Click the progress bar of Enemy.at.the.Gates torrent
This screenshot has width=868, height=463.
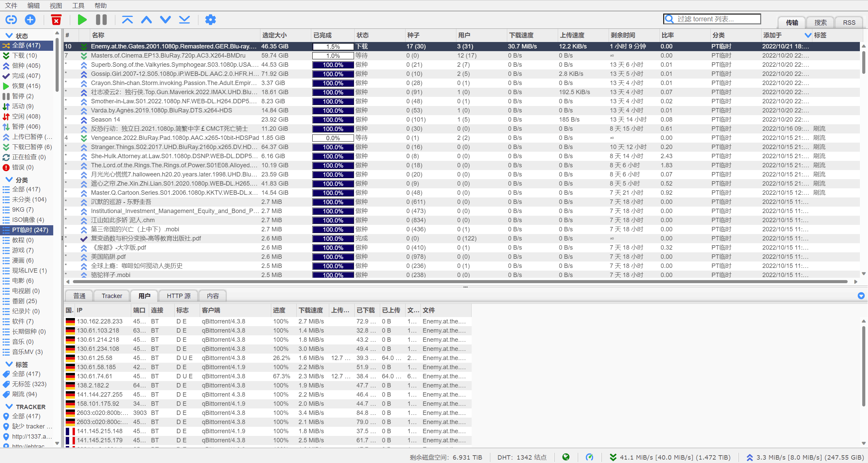[332, 46]
